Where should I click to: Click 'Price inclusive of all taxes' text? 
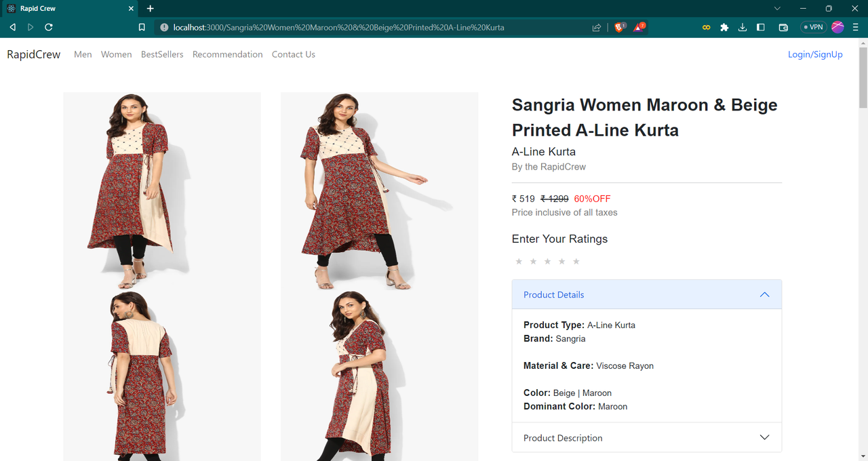pyautogui.click(x=564, y=212)
